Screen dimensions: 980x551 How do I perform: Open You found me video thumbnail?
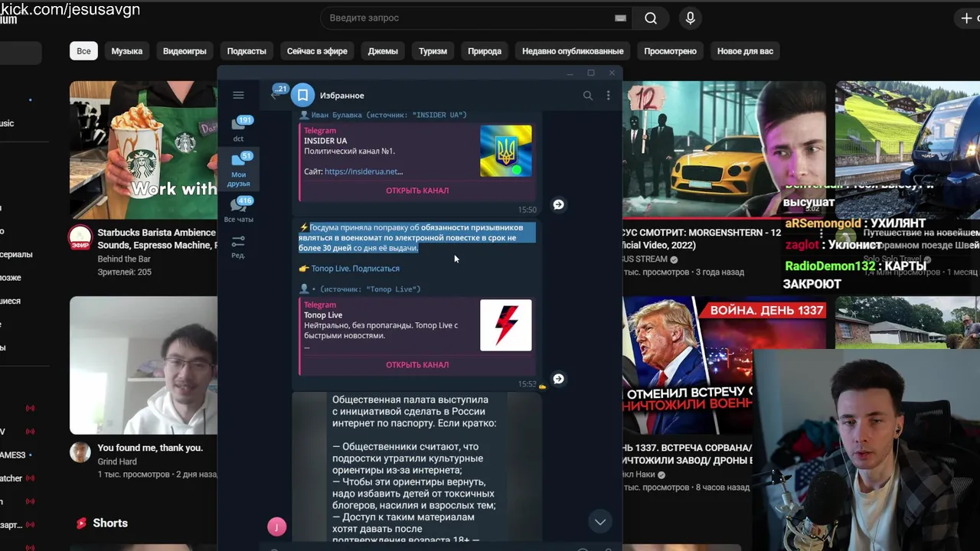pyautogui.click(x=143, y=365)
